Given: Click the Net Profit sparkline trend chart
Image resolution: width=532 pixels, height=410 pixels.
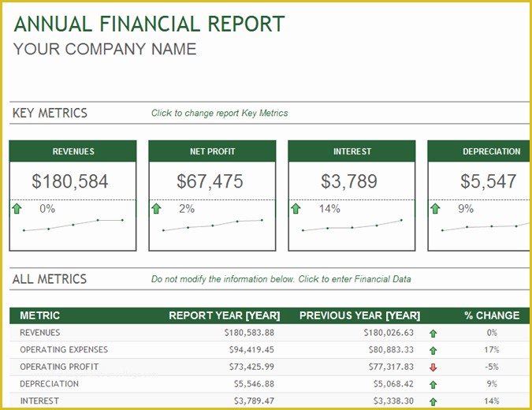Looking at the screenshot, I should (212, 225).
